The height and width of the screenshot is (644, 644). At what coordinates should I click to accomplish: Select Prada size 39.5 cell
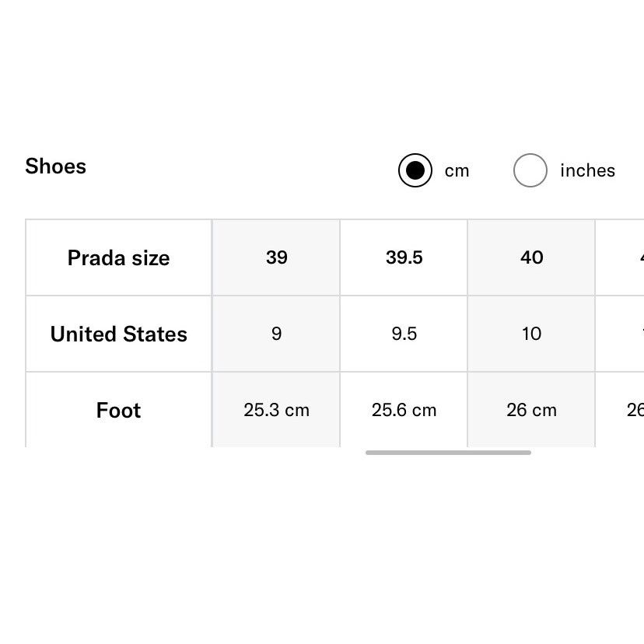(x=404, y=257)
